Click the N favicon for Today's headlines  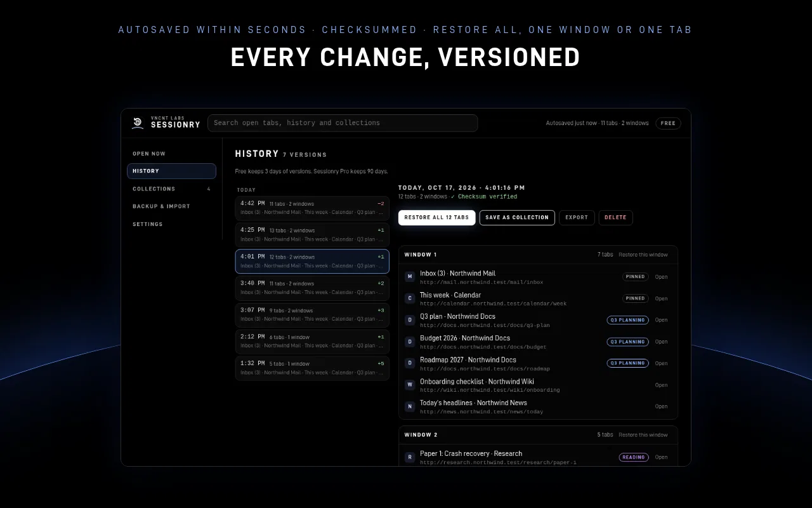[x=410, y=406]
